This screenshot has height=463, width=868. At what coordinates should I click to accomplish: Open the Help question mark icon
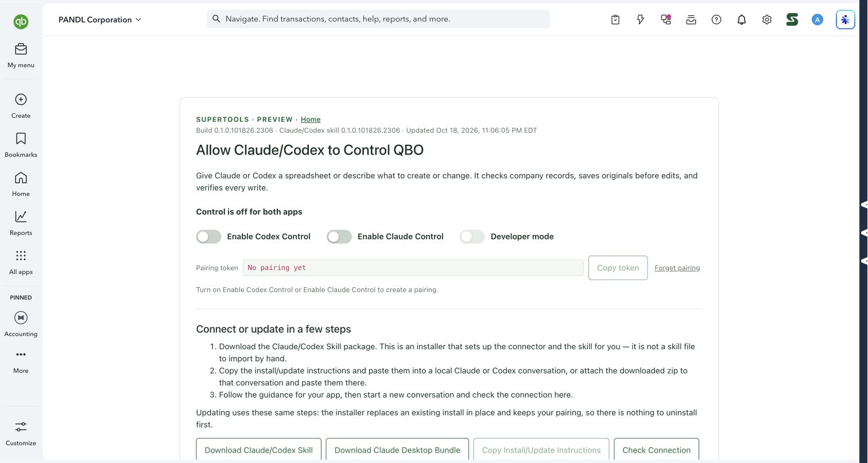click(716, 20)
